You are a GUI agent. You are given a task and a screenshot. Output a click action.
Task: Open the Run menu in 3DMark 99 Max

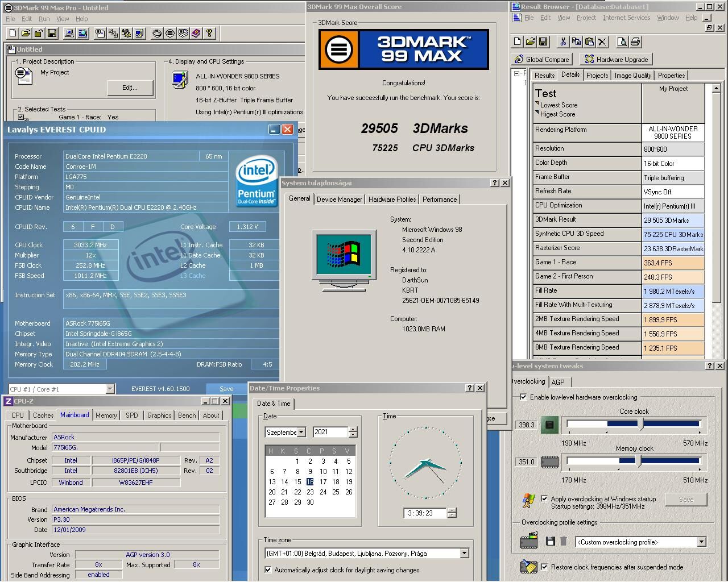44,19
